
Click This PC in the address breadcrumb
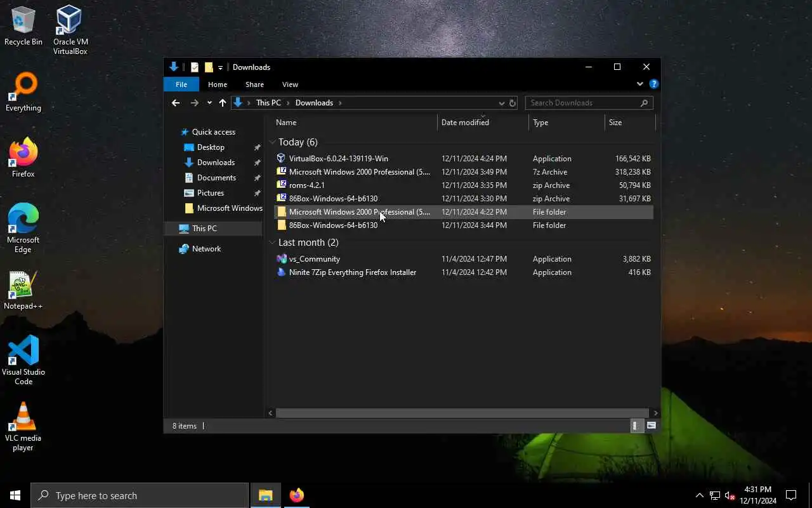tap(268, 103)
